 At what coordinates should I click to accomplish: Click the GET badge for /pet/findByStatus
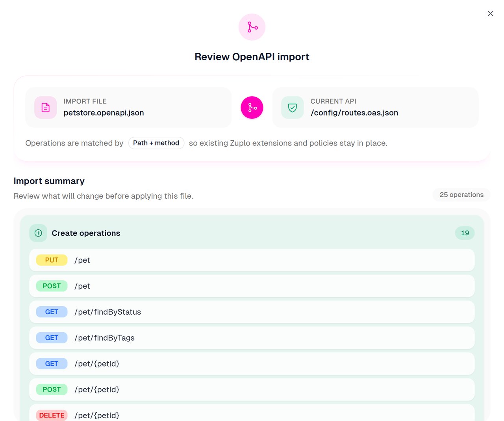(x=52, y=312)
